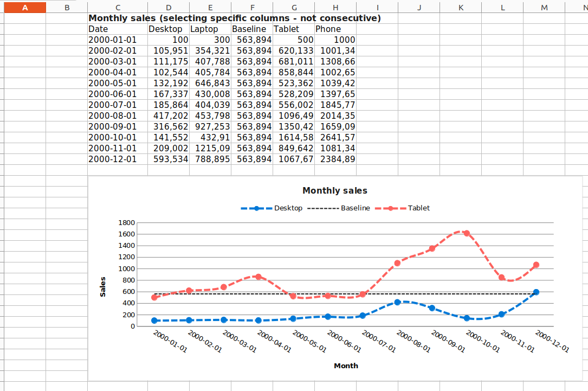588x391 pixels.
Task: Select the Tablet data point for 2000-10-01
Action: pyautogui.click(x=467, y=233)
